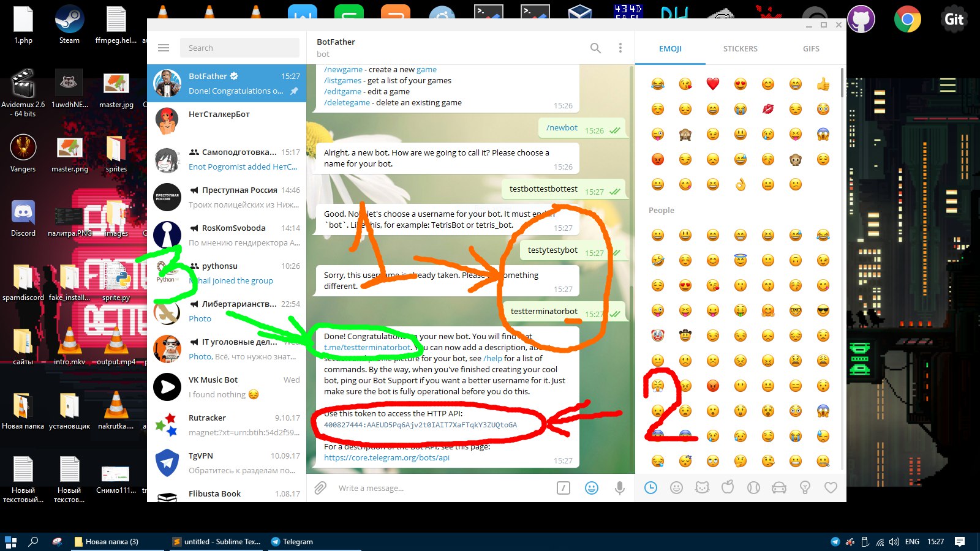
Task: Click the HTTP API token text
Action: point(420,424)
